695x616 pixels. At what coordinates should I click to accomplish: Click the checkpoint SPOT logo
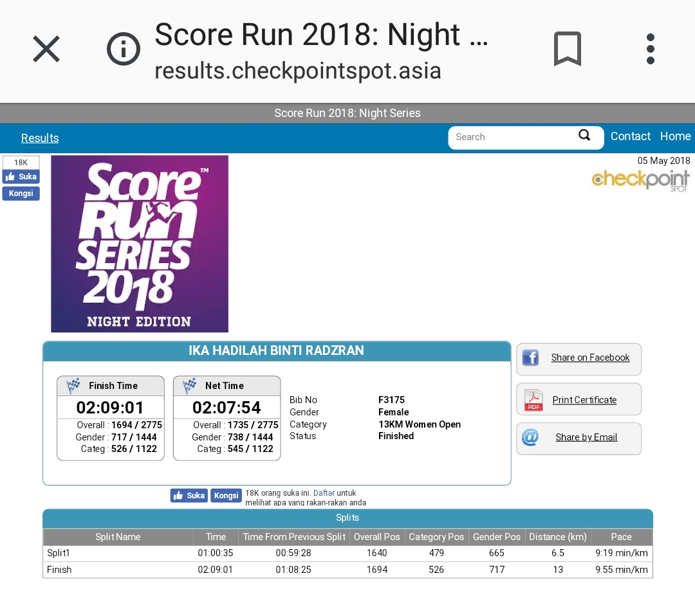coord(640,181)
